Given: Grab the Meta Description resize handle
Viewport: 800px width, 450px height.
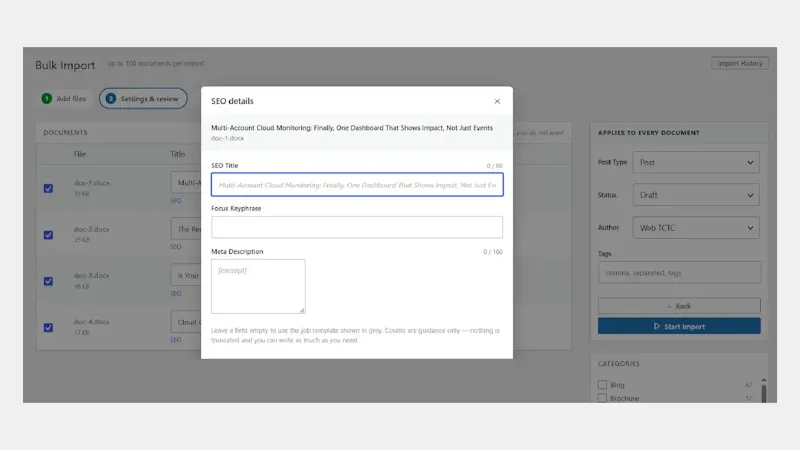Looking at the screenshot, I should [302, 310].
